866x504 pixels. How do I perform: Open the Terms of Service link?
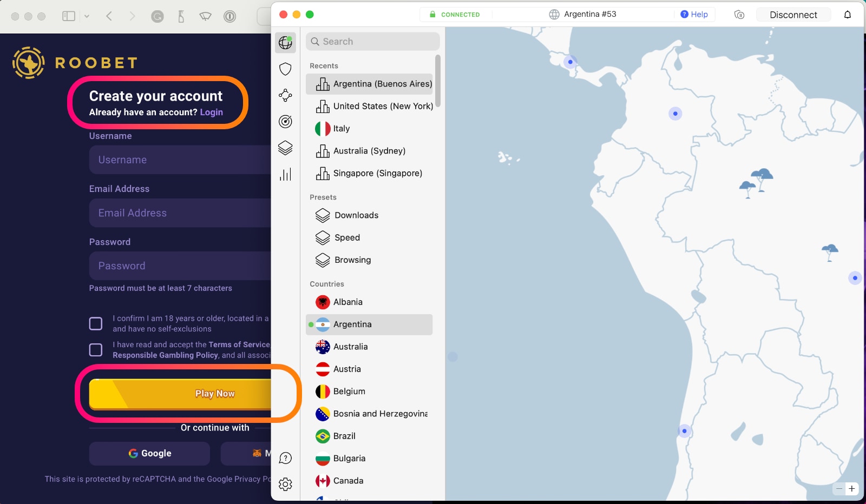(239, 344)
